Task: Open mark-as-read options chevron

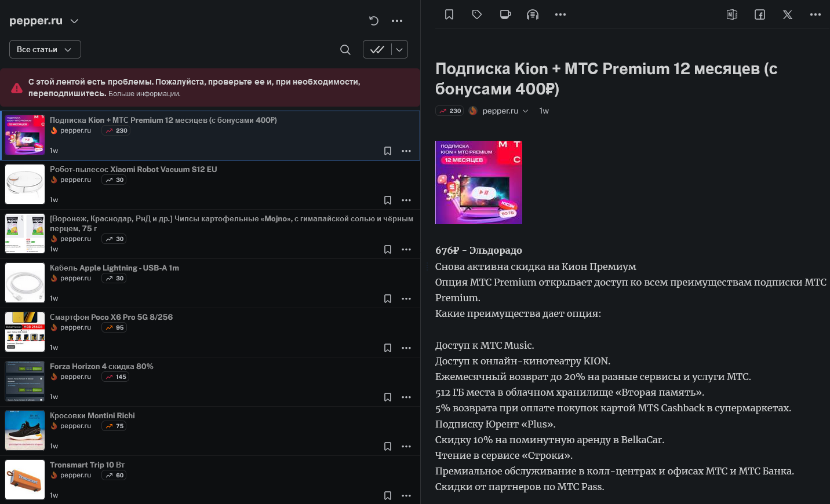Action: [399, 49]
